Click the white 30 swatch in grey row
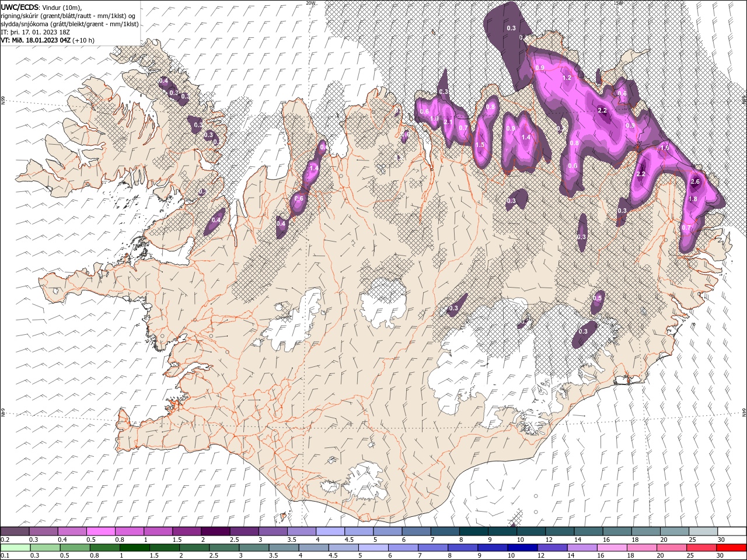This screenshot has height=560, width=747. (731, 531)
